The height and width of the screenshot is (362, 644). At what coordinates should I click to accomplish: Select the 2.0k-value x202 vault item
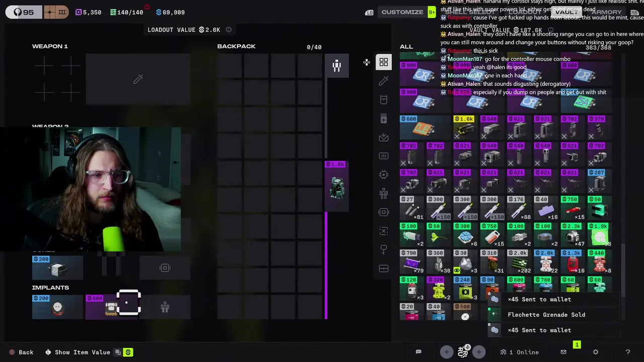click(x=519, y=261)
